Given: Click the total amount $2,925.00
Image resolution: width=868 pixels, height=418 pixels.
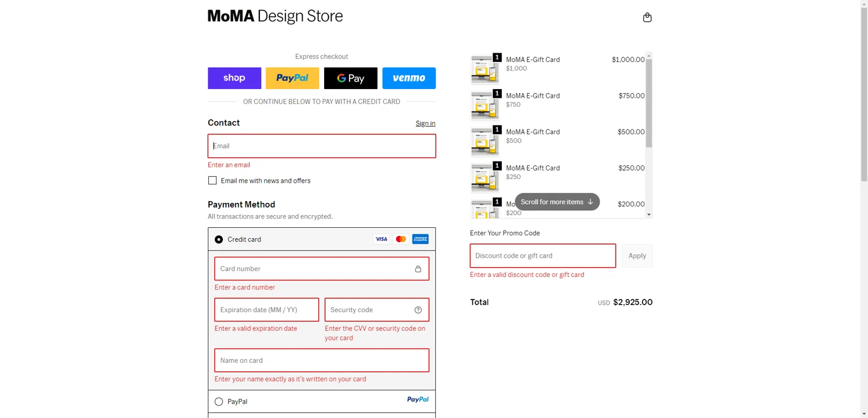Looking at the screenshot, I should click(632, 302).
